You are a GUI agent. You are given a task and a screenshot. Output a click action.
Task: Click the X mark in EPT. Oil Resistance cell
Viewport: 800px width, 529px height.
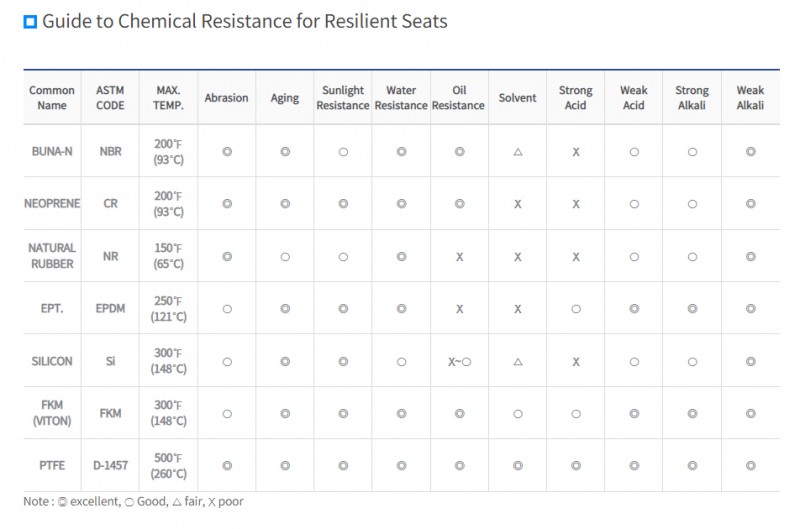point(460,309)
